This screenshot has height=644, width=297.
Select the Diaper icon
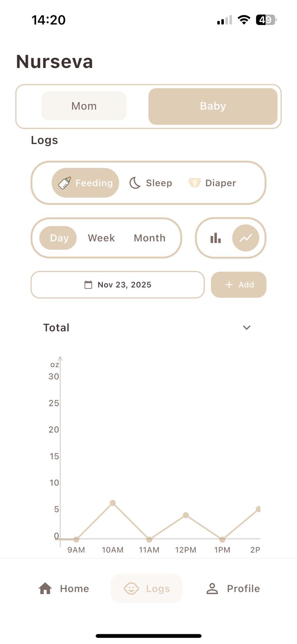click(x=195, y=183)
